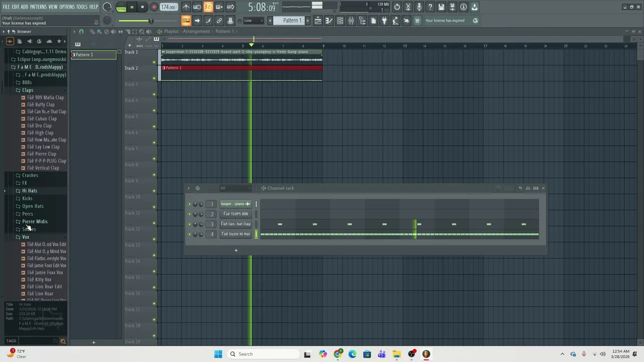This screenshot has width=644, height=362.
Task: Open the EDIT menu
Action: 16,7
